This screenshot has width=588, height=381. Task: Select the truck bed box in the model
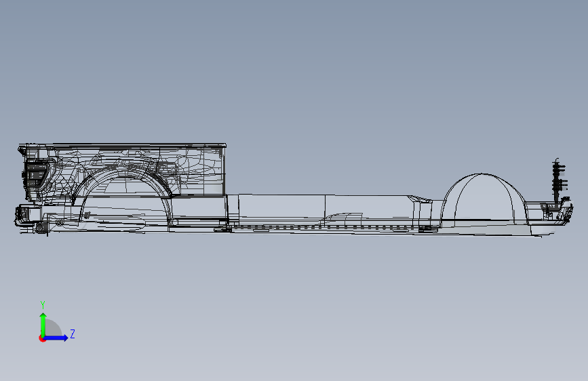coord(123,169)
